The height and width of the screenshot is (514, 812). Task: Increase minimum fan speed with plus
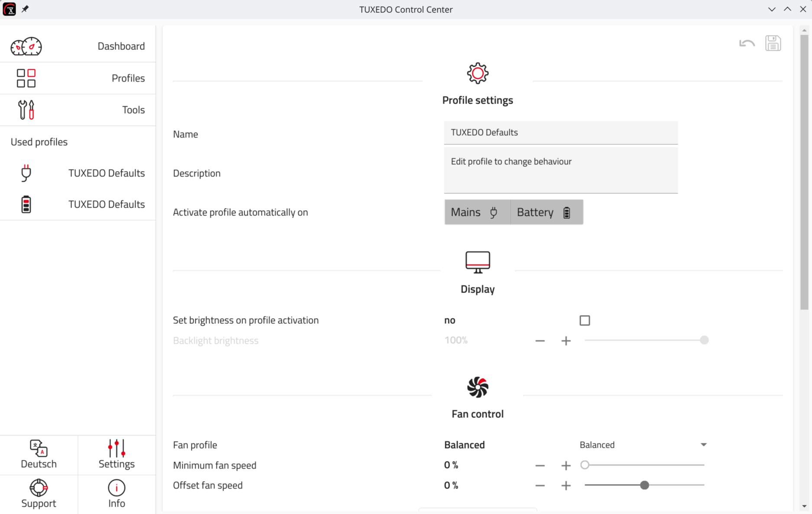coord(566,465)
